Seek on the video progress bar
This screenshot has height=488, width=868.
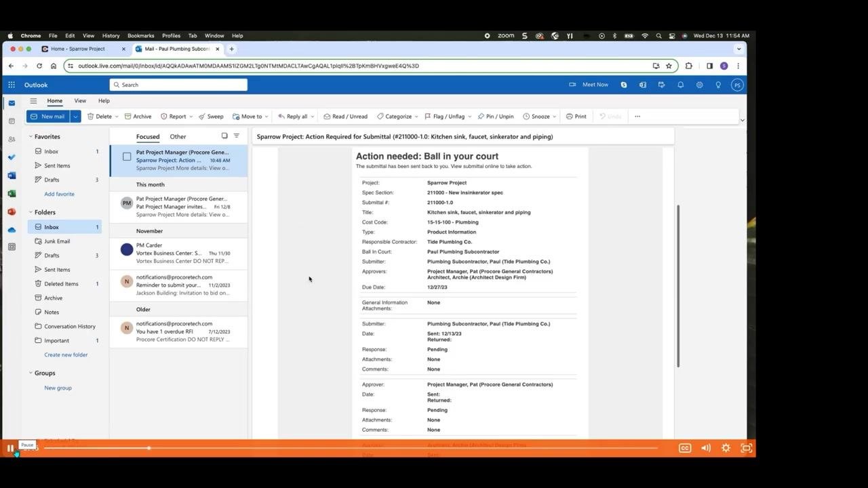pyautogui.click(x=351, y=448)
